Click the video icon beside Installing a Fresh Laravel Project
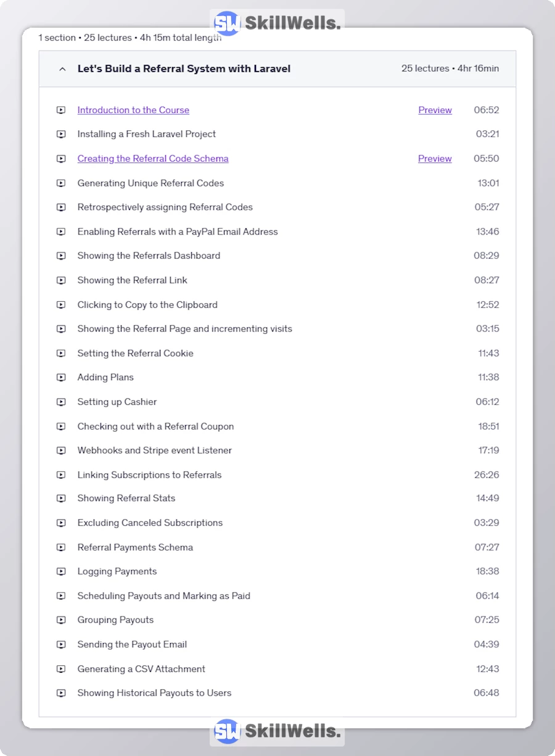The height and width of the screenshot is (756, 555). click(61, 135)
